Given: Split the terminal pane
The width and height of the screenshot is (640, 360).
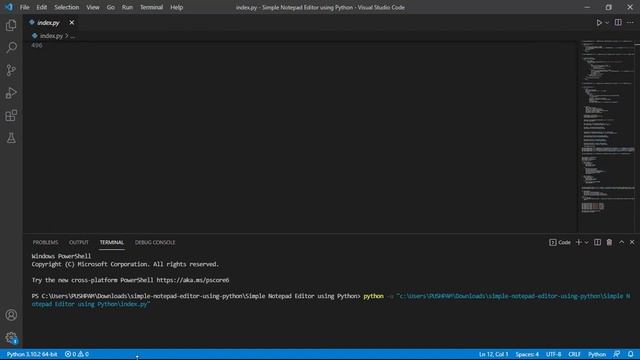Looking at the screenshot, I should [x=598, y=242].
